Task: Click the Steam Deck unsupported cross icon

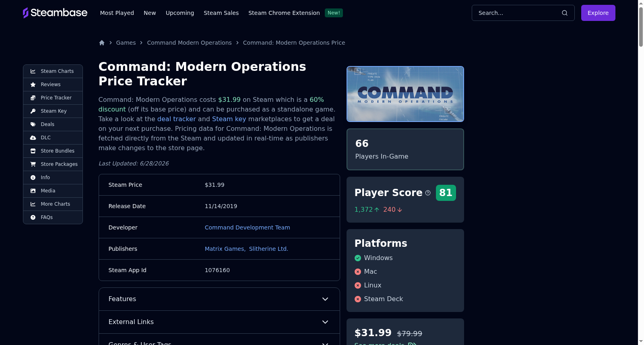Action: tap(358, 299)
